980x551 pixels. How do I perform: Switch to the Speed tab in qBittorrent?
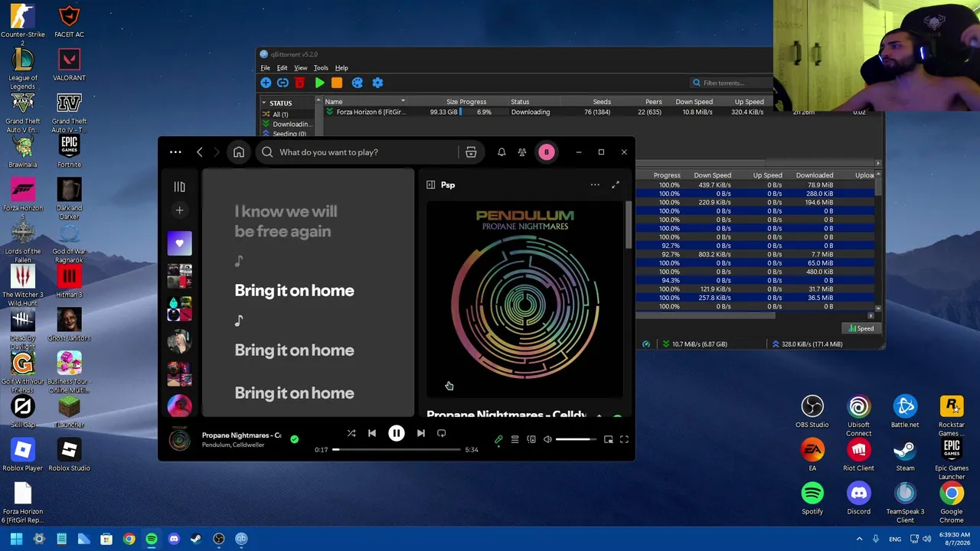click(x=861, y=328)
